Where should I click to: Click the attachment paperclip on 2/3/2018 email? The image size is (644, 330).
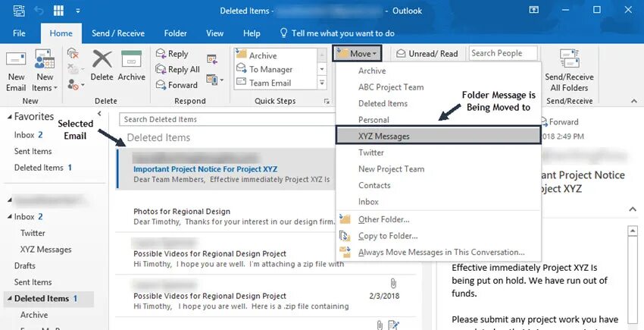tap(392, 283)
